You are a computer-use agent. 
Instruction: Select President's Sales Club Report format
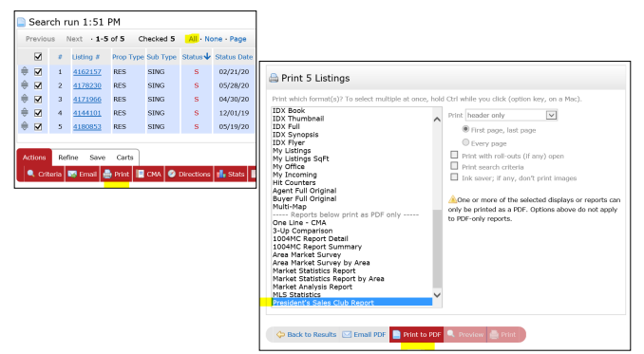352,303
